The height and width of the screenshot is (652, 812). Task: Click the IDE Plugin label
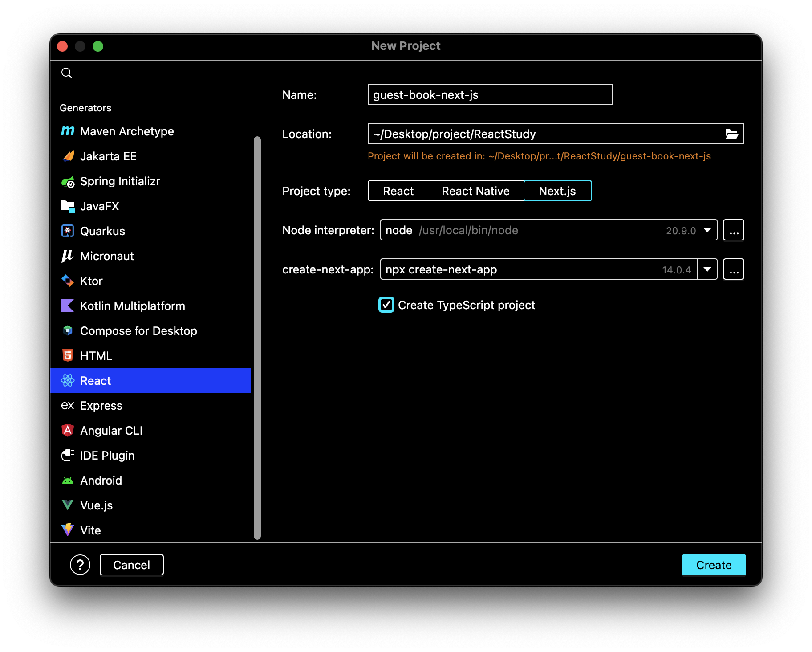[x=107, y=456]
